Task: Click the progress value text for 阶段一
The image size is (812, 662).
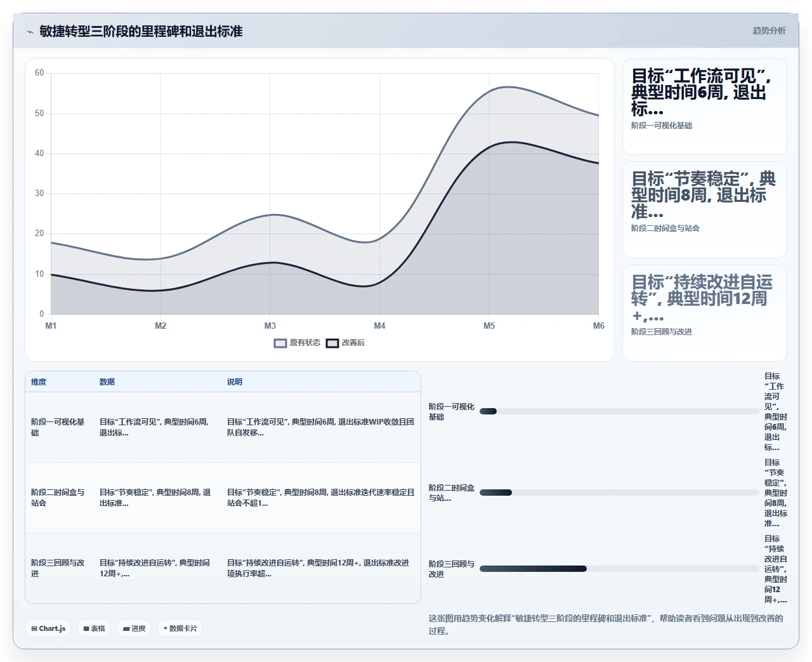Action: click(x=775, y=411)
